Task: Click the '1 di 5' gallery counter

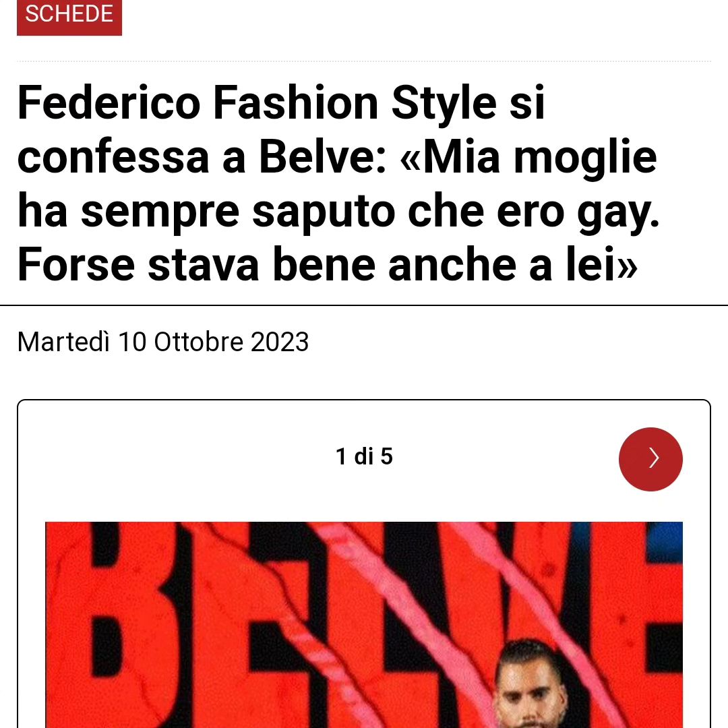Action: pos(364,456)
